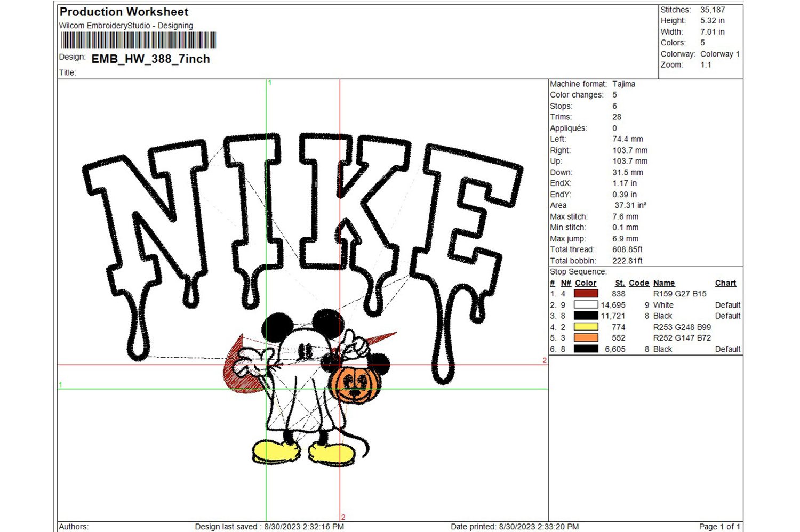The height and width of the screenshot is (532, 800).
Task: Select the Page 1 of 1 footer text
Action: [719, 527]
